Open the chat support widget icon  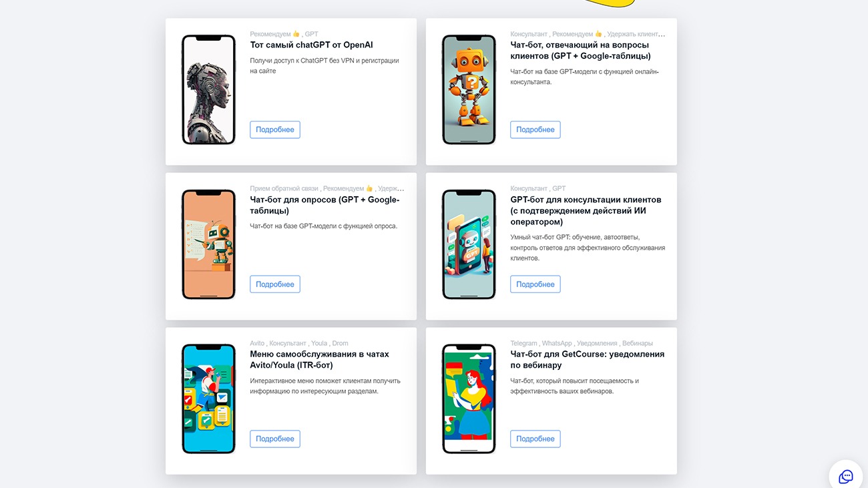click(x=846, y=477)
